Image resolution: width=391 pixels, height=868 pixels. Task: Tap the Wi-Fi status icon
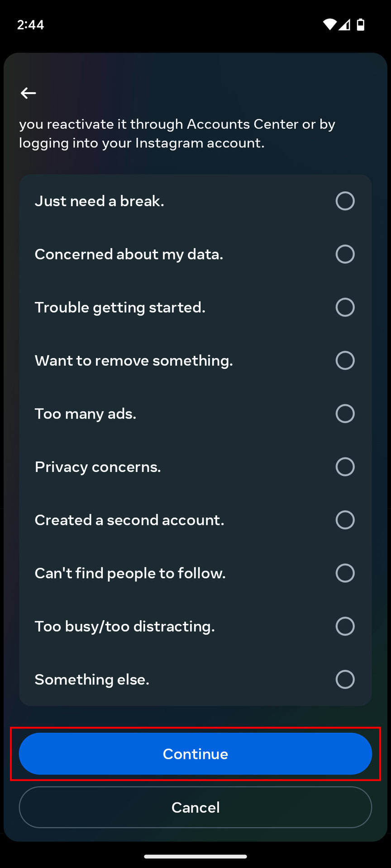pyautogui.click(x=329, y=24)
